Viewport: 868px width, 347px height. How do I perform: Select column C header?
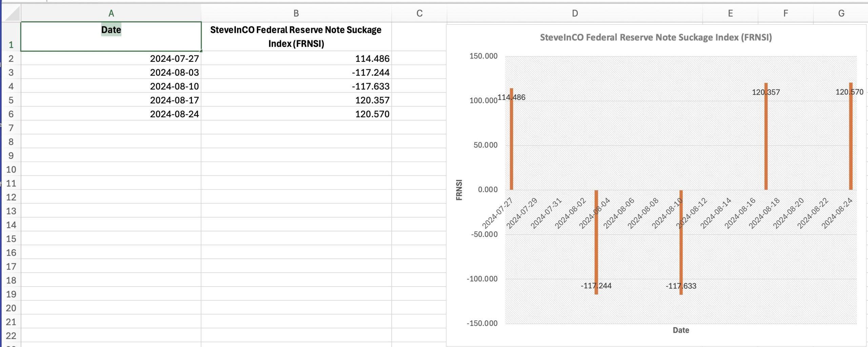(419, 13)
